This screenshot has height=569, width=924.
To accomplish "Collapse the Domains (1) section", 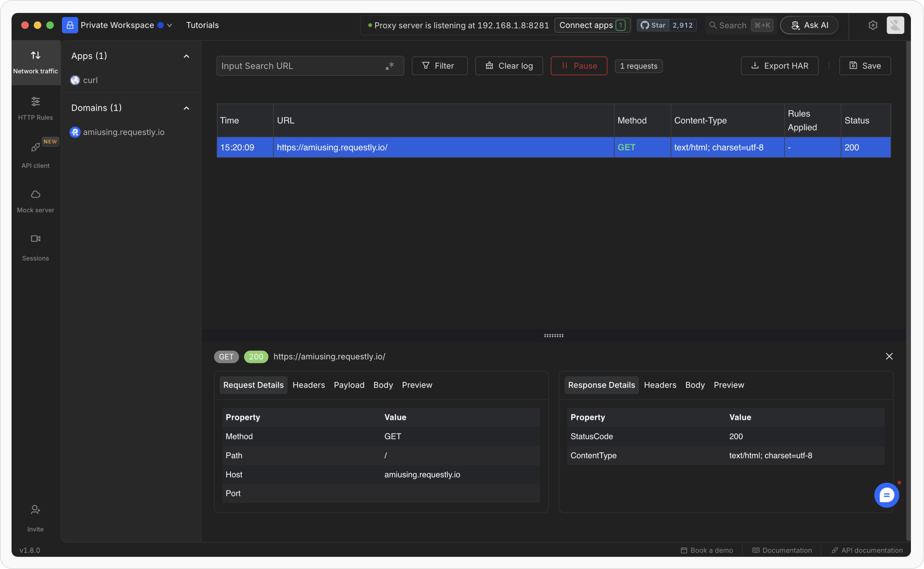I will click(186, 108).
